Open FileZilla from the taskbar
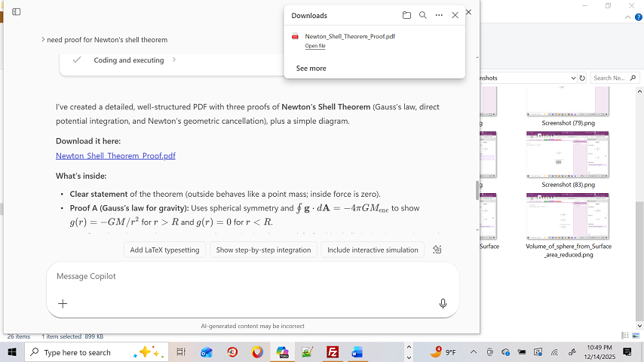 coord(332,352)
